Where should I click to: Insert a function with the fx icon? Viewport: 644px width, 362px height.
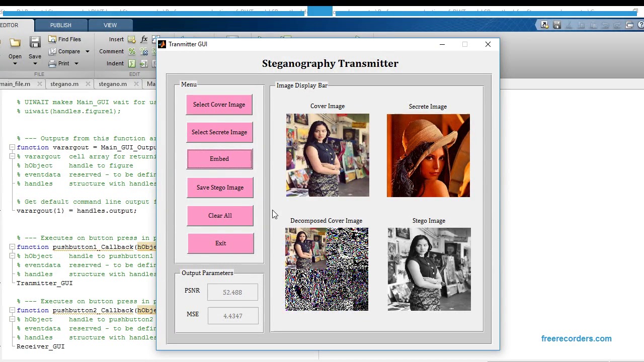(144, 39)
